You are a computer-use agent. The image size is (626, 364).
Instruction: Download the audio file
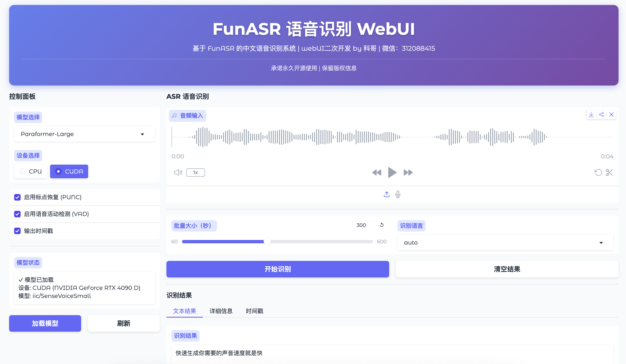click(591, 115)
